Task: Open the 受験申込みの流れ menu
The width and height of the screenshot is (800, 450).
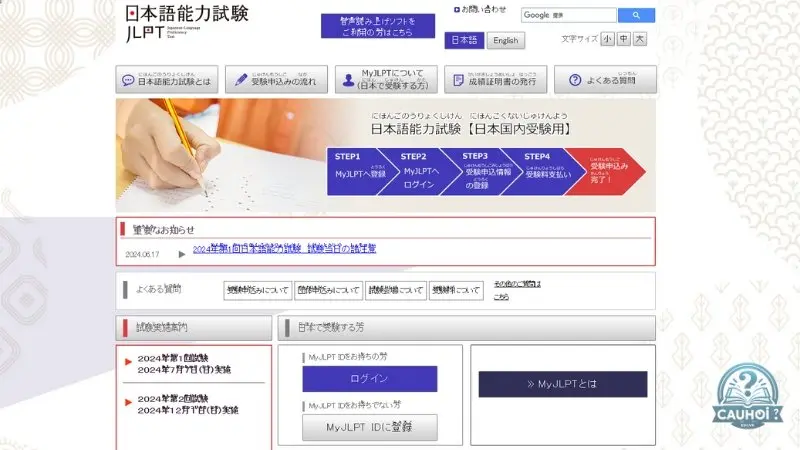Action: [x=277, y=80]
